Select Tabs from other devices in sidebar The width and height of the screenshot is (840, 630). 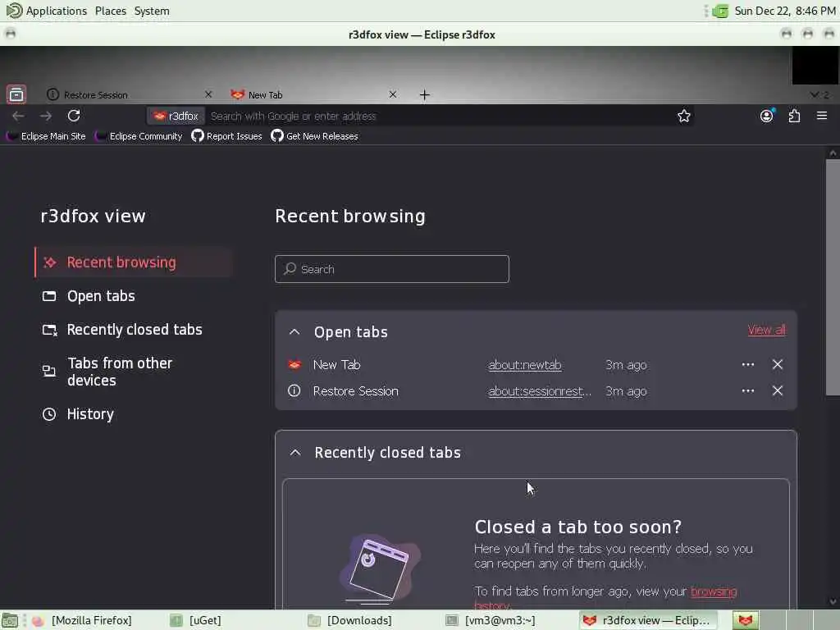[x=134, y=372]
